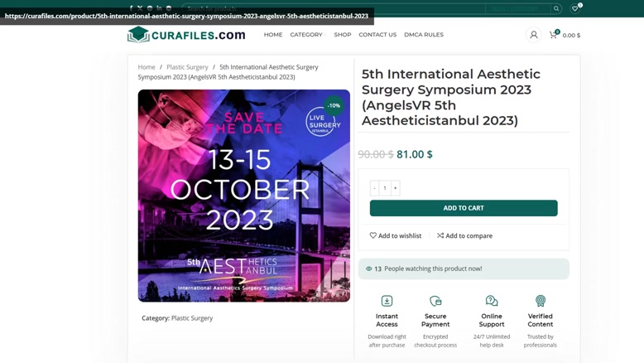Open the Shop menu item
This screenshot has width=644, height=363.
(343, 35)
